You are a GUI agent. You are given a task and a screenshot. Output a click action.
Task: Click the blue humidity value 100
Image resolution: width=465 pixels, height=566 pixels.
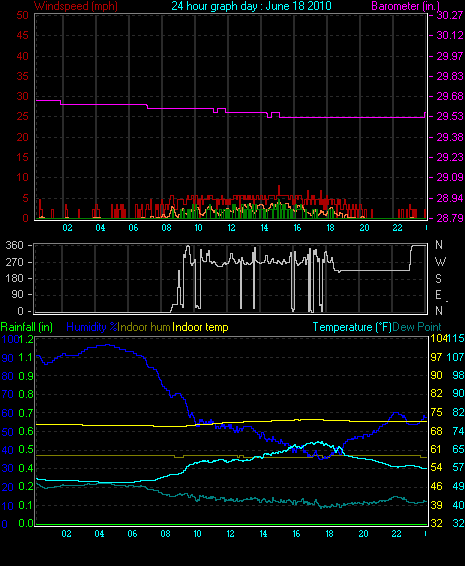point(10,339)
